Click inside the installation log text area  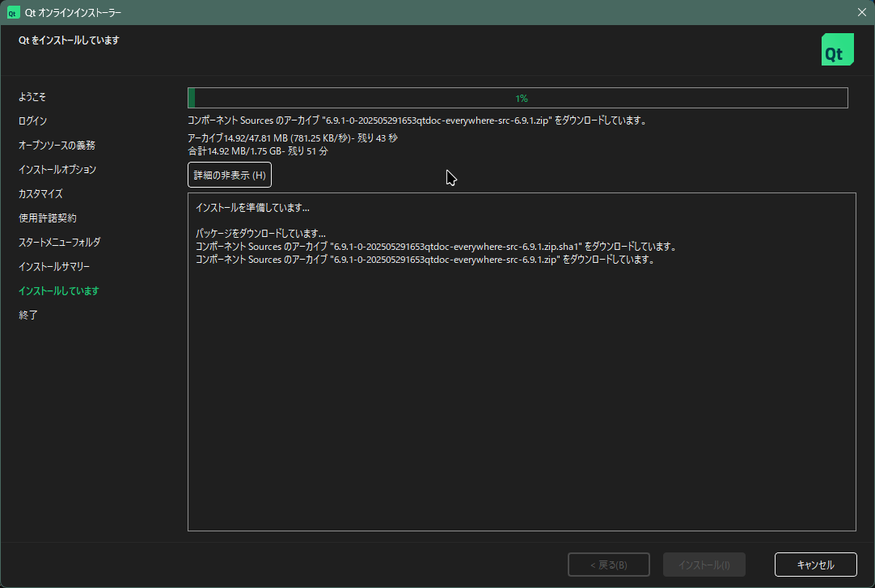522,388
